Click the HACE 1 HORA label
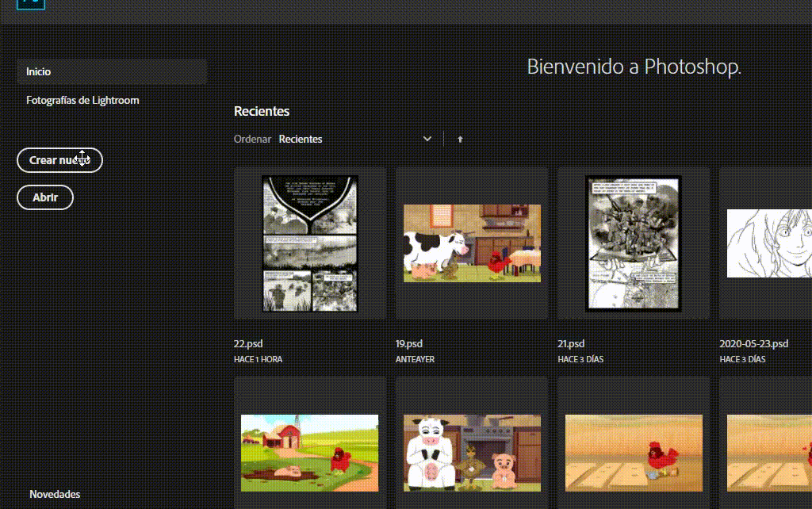Viewport: 812px width, 509px height. click(x=258, y=359)
